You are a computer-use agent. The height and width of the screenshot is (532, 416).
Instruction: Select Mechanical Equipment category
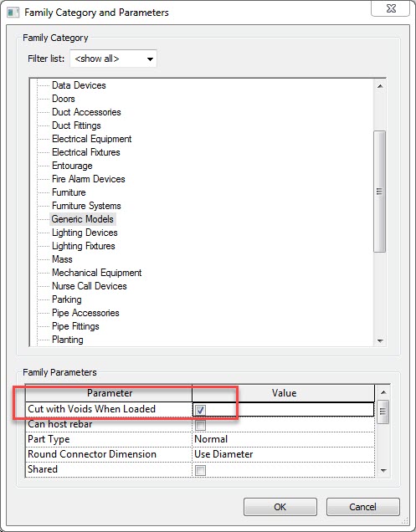[x=97, y=273]
